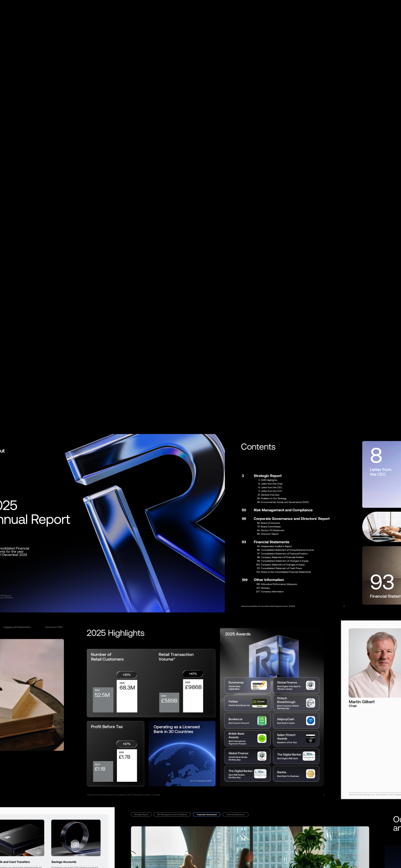Click the HelpmyCash blue seal icon

point(310,721)
